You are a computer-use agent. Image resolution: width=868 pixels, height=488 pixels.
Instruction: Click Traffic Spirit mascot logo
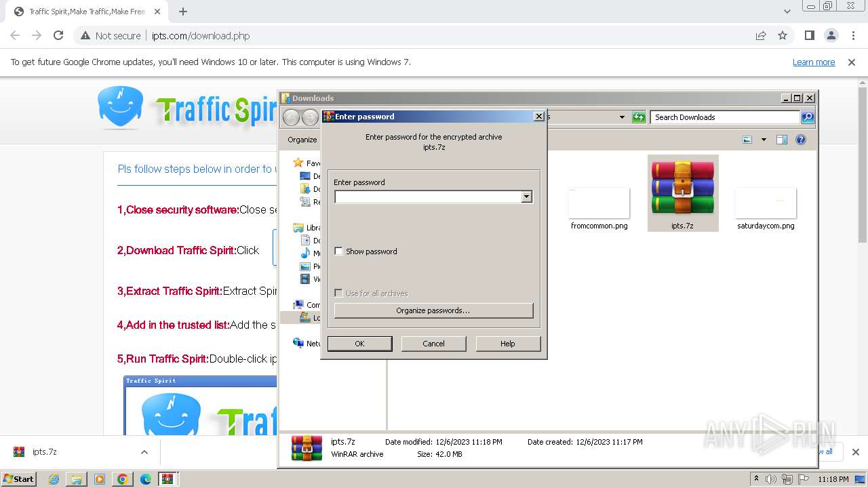click(121, 107)
